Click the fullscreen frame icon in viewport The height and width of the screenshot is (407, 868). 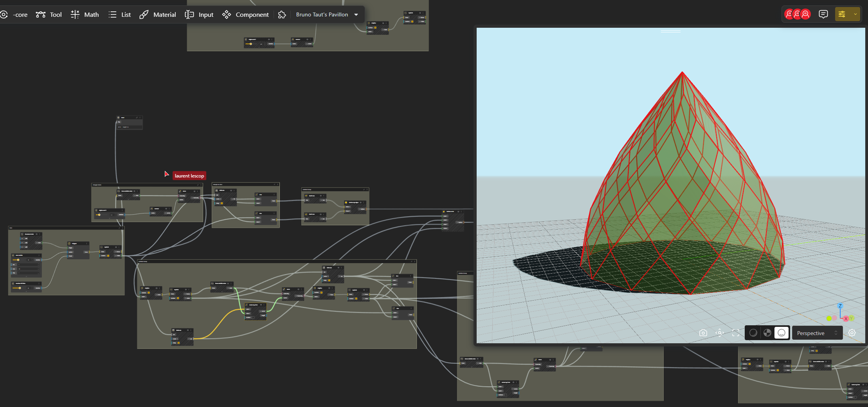coord(736,333)
